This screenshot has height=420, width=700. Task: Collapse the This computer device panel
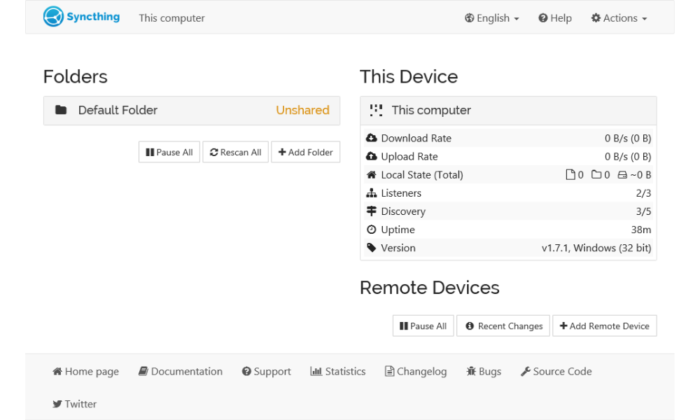[508, 110]
